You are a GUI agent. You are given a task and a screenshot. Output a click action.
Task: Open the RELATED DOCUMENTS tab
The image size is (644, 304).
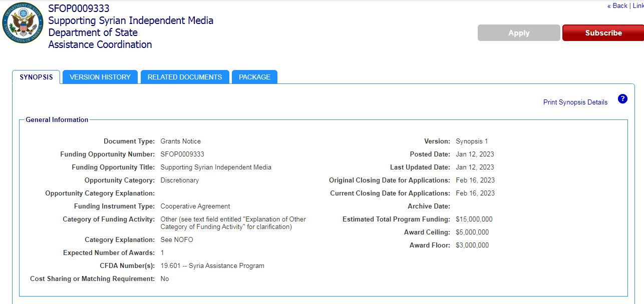point(185,77)
